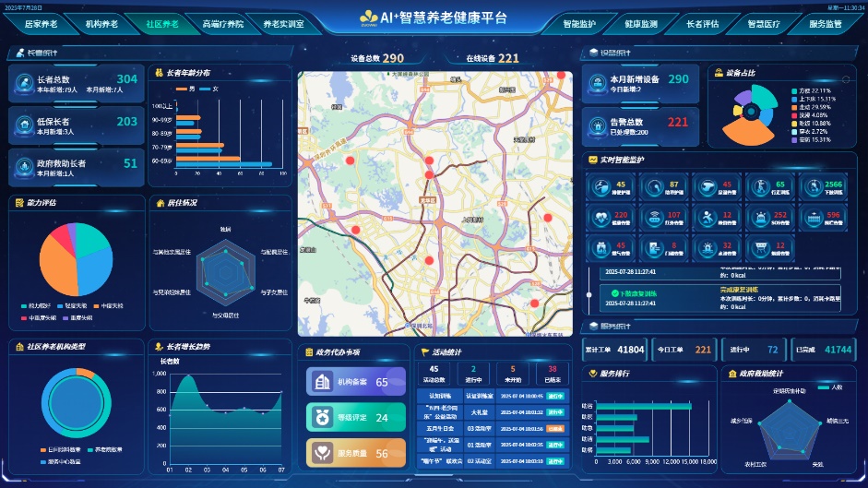Screen dimensions: 868x488
Task: Click the 服务质量 heart-hands icon
Action: point(322,453)
